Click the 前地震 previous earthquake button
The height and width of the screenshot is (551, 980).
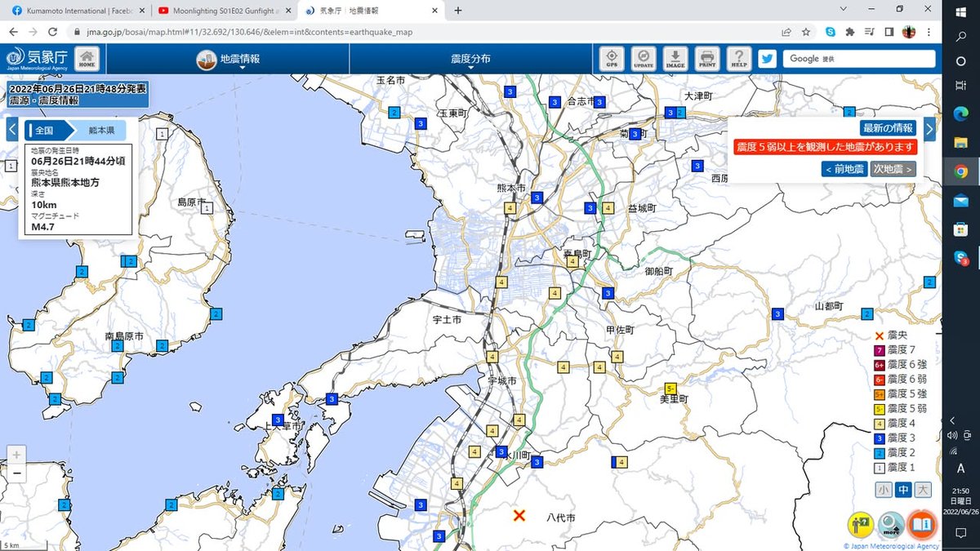pyautogui.click(x=844, y=169)
